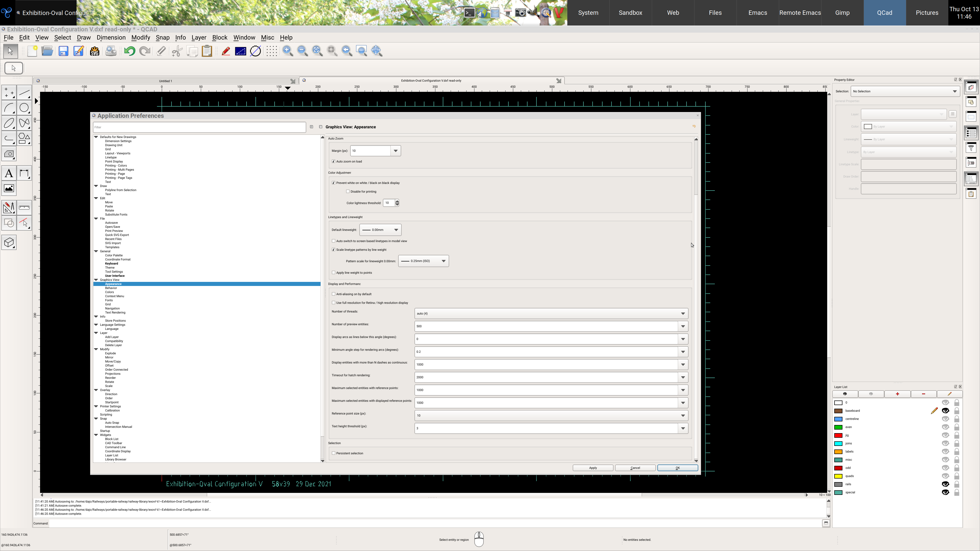
Task: Open the Paste clipboard tool
Action: tap(206, 51)
